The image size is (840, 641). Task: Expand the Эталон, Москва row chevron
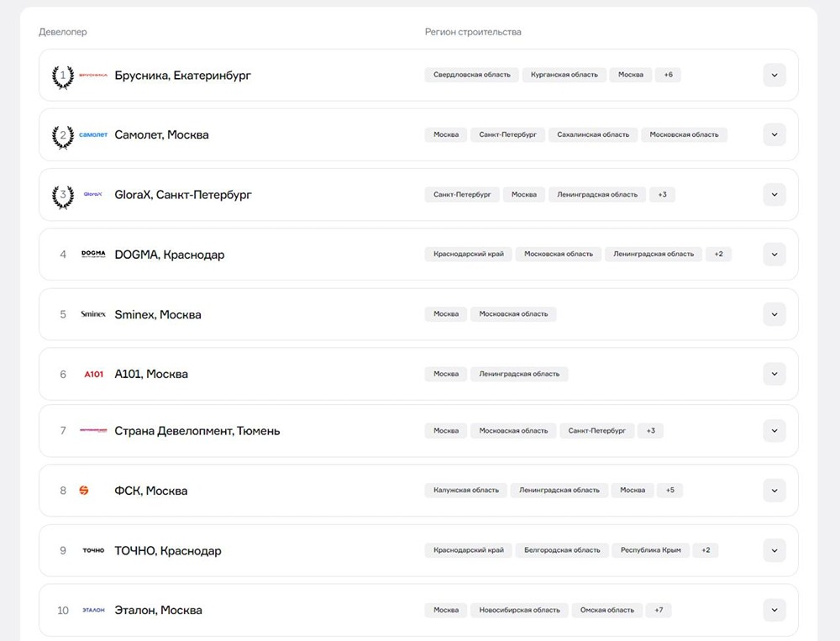pyautogui.click(x=774, y=610)
